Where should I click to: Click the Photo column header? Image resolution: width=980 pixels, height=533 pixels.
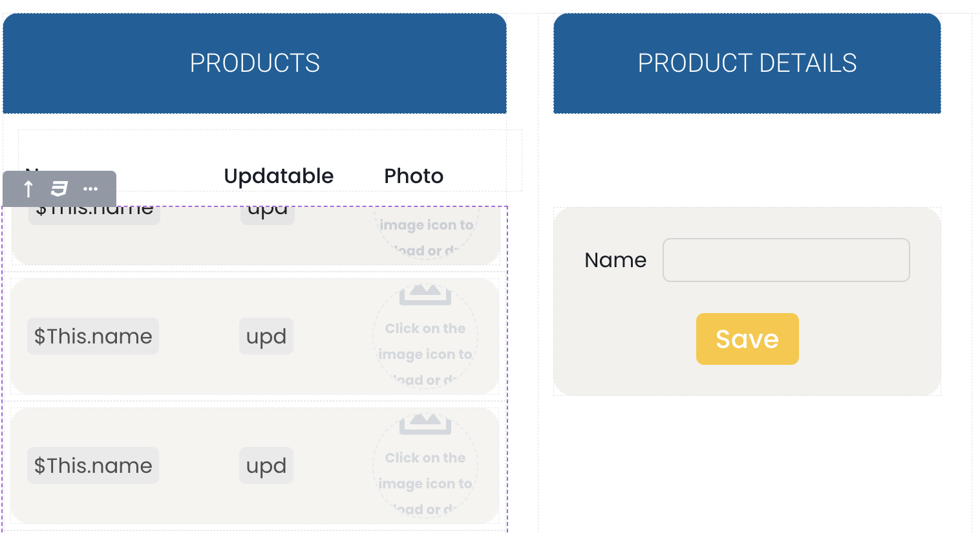tap(414, 176)
